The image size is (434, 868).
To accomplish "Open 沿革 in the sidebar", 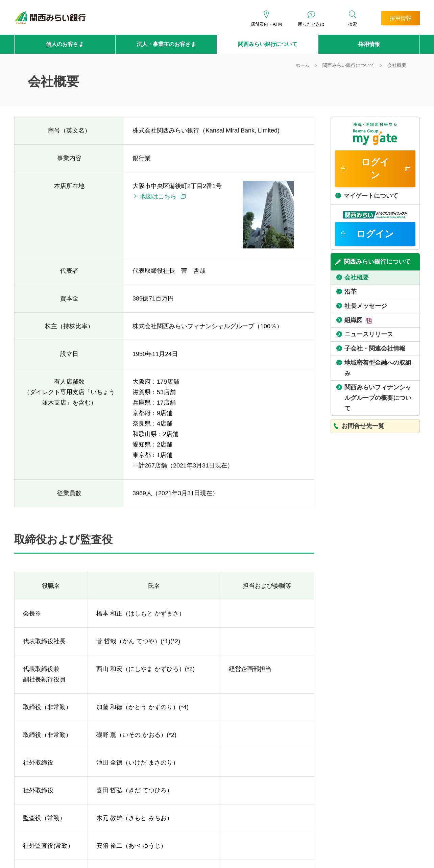I will click(x=375, y=292).
